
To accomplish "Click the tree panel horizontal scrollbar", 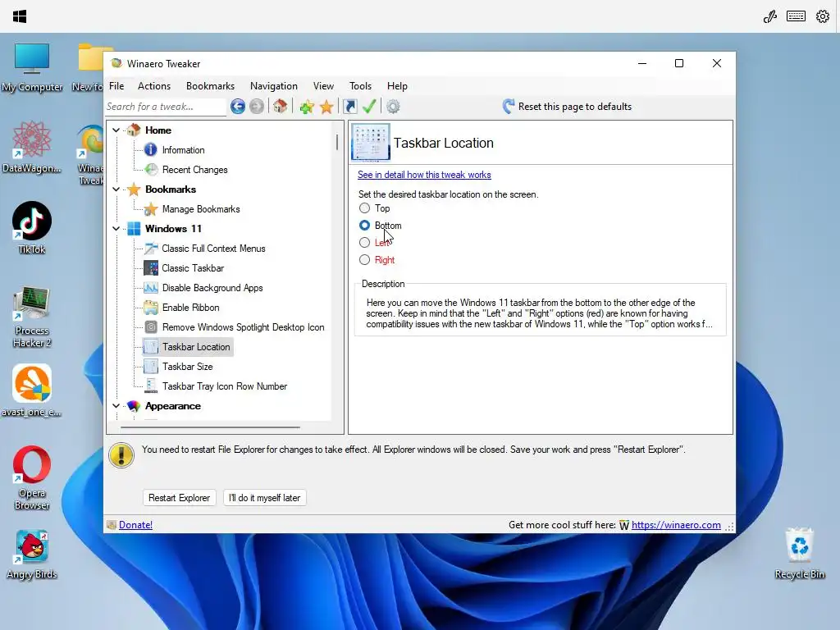I will click(x=210, y=427).
